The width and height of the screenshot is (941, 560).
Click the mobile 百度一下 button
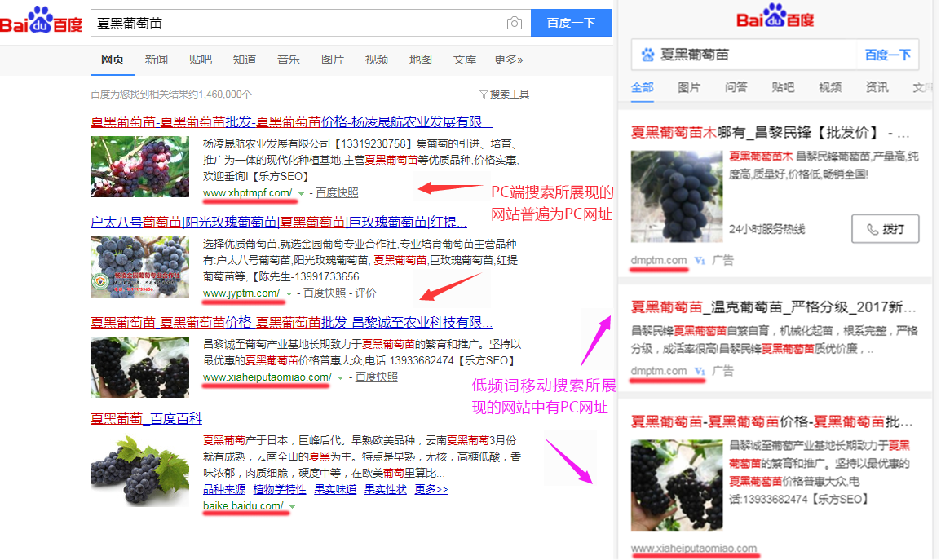click(887, 55)
